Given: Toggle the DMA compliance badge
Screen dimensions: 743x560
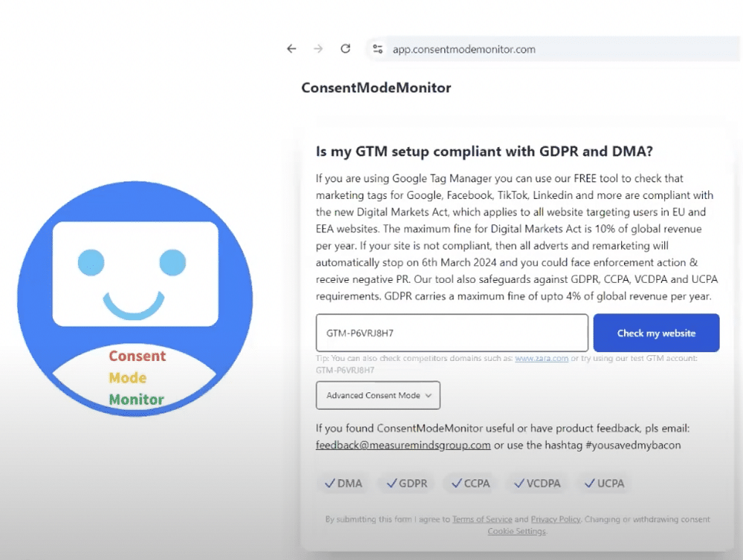Looking at the screenshot, I should pyautogui.click(x=343, y=483).
